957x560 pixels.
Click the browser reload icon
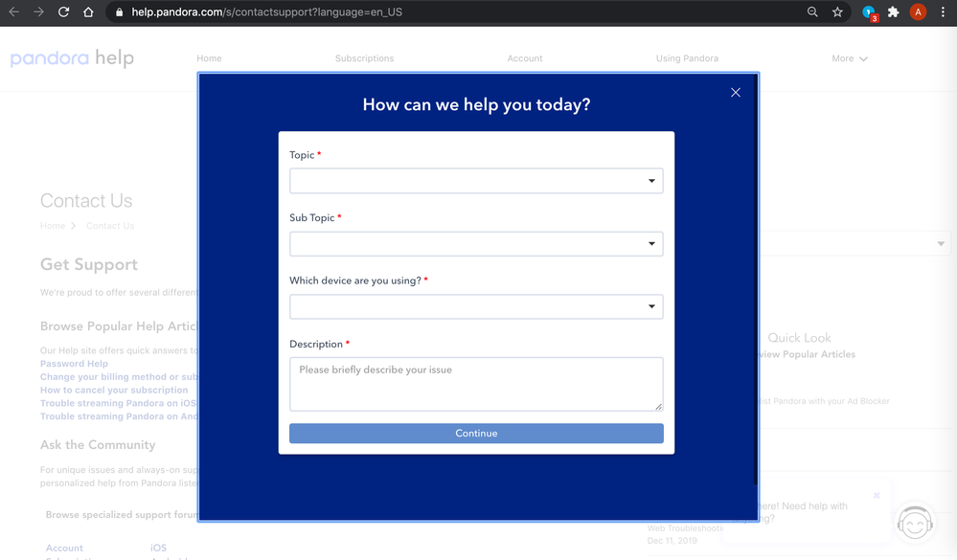[x=63, y=12]
